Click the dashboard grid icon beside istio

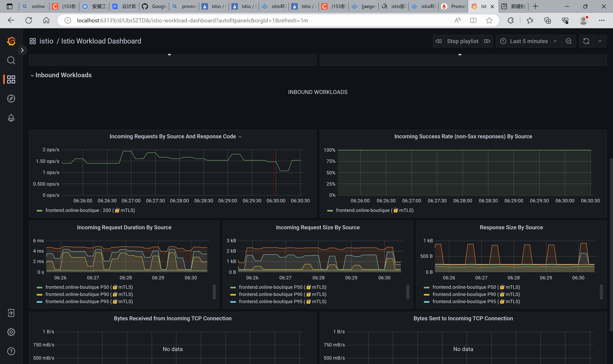33,41
